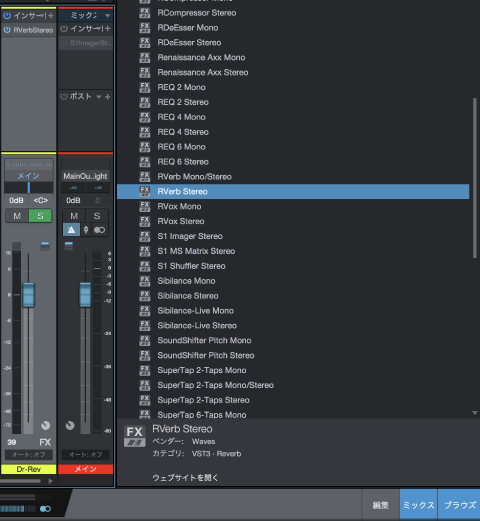The height and width of the screenshot is (521, 480).
Task: Click the FX icon beside REQ 6 Stereo
Action: pos(145,162)
